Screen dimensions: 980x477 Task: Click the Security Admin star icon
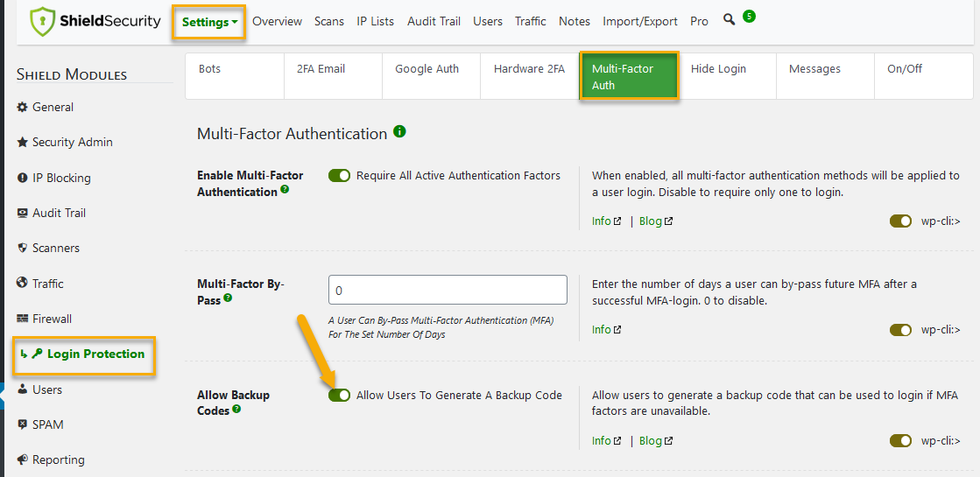23,143
